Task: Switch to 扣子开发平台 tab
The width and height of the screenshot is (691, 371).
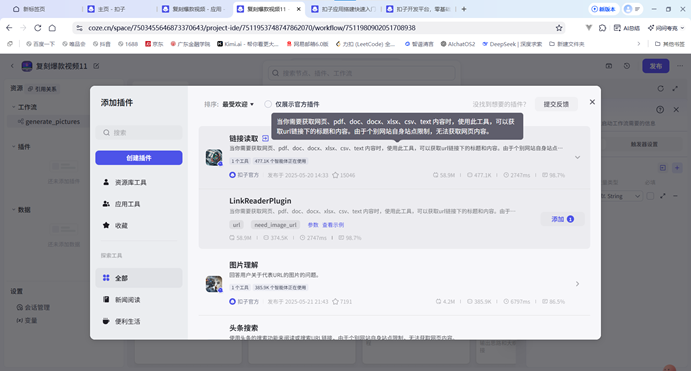Action: pos(419,9)
